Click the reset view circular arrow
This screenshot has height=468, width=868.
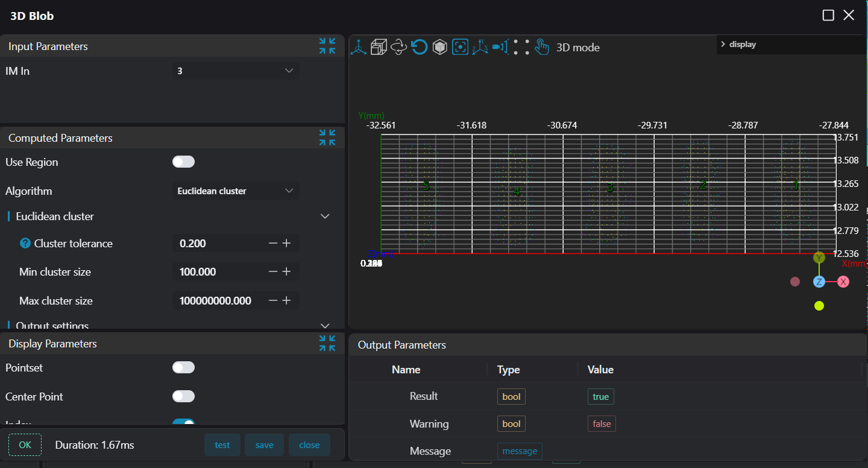coord(420,47)
